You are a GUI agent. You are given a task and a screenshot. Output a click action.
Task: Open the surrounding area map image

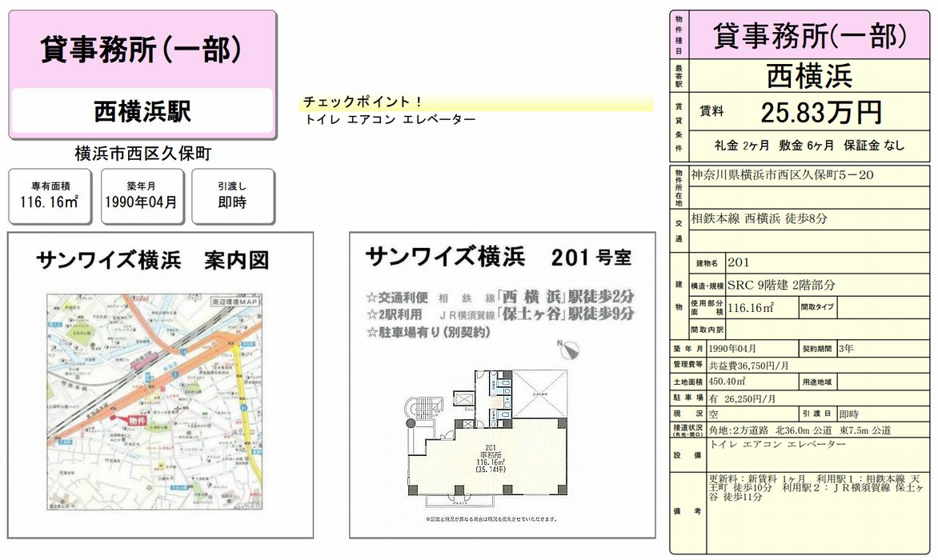coord(154,401)
